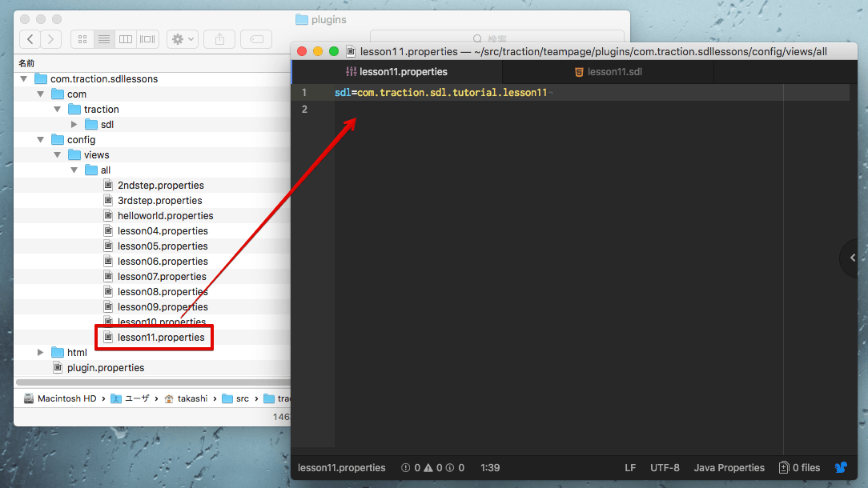
Task: Click the Finder back navigation arrow
Action: pos(30,39)
